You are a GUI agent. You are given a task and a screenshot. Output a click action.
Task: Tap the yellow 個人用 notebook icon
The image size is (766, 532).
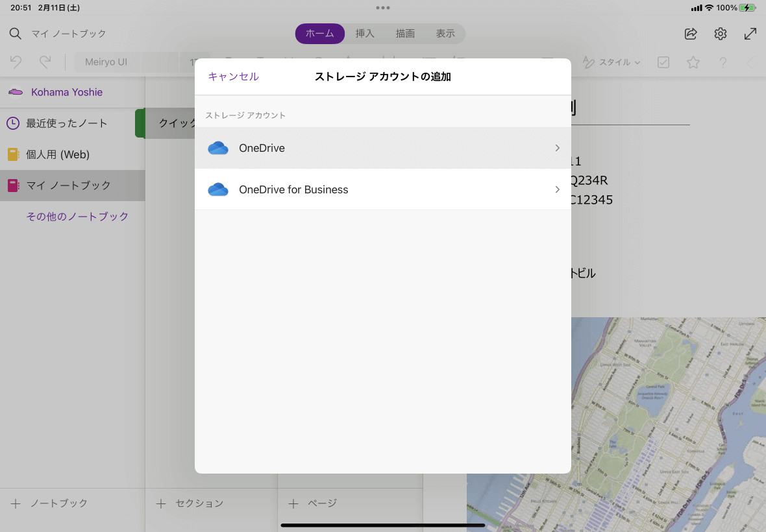tap(13, 154)
